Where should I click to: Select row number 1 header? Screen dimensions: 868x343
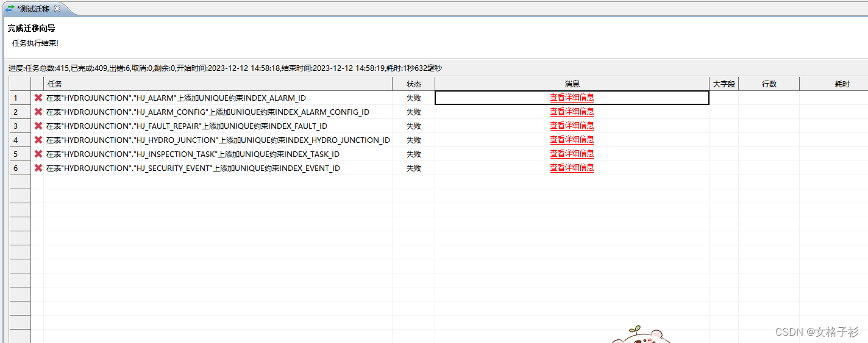coord(20,98)
